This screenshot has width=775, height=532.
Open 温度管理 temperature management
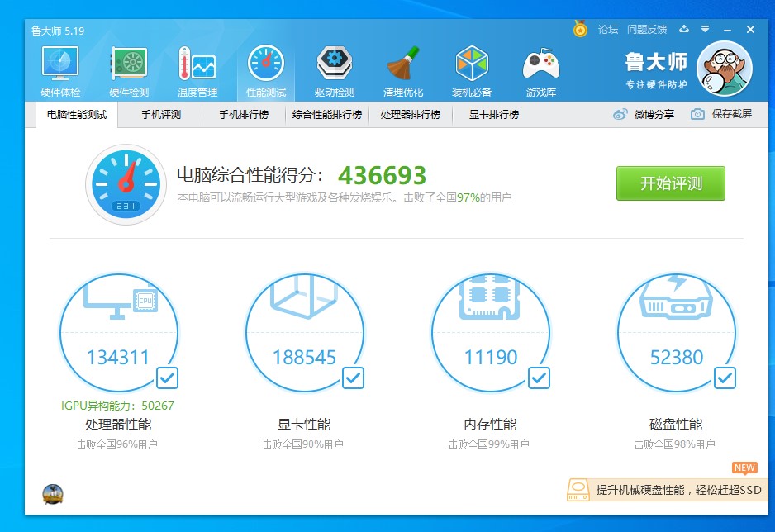coord(197,69)
